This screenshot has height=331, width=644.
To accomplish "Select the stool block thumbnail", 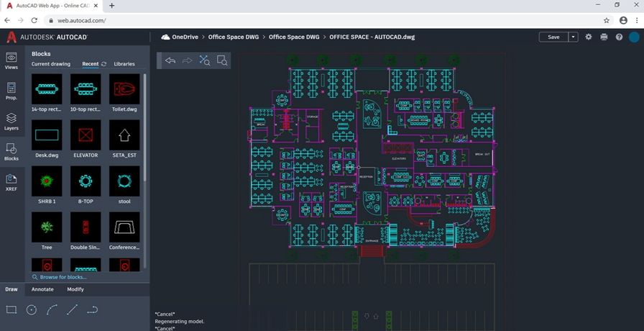I will coord(124,181).
